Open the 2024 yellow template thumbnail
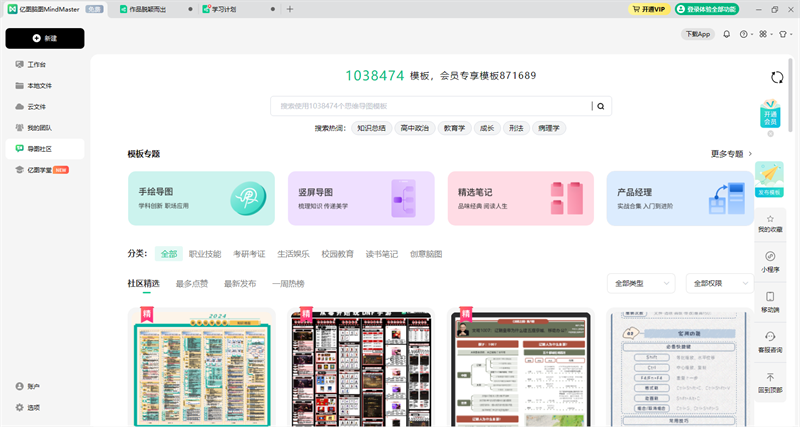800x427 pixels. tap(202, 367)
